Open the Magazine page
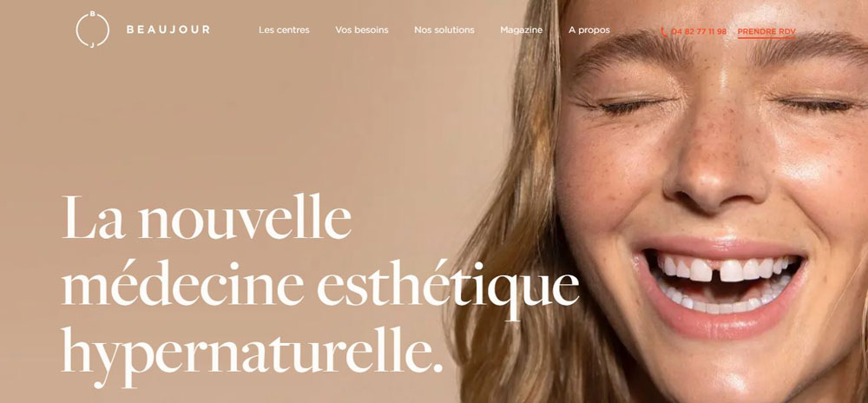Screen dimensions: 868x403 (521, 30)
